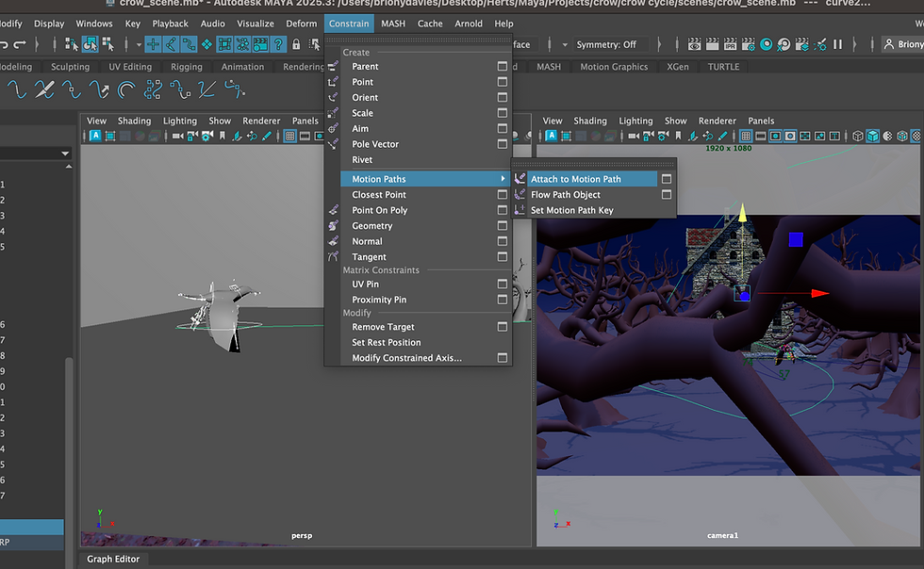The height and width of the screenshot is (569, 924).
Task: Click the lock selection padlock icon
Action: 296,44
